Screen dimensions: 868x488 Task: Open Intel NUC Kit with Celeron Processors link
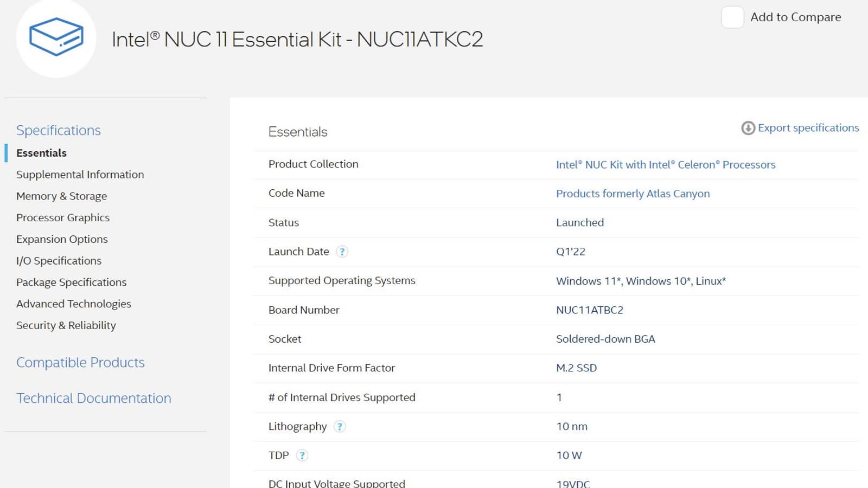pos(666,165)
